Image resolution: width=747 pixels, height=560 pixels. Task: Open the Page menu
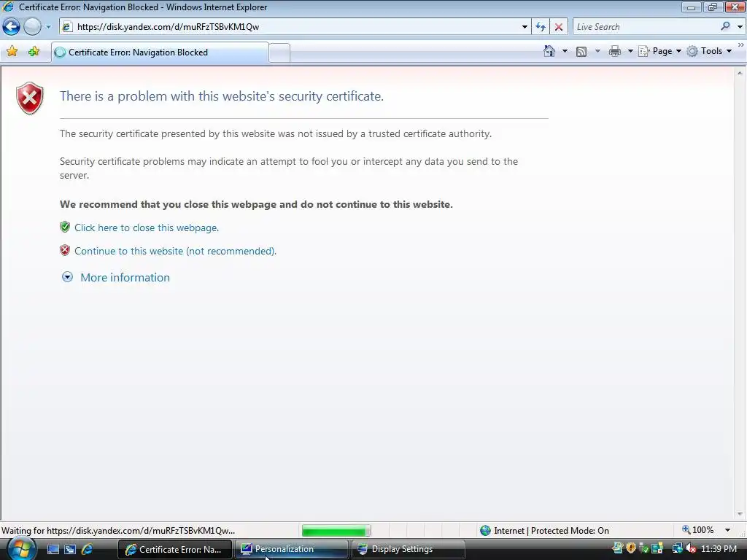[659, 51]
